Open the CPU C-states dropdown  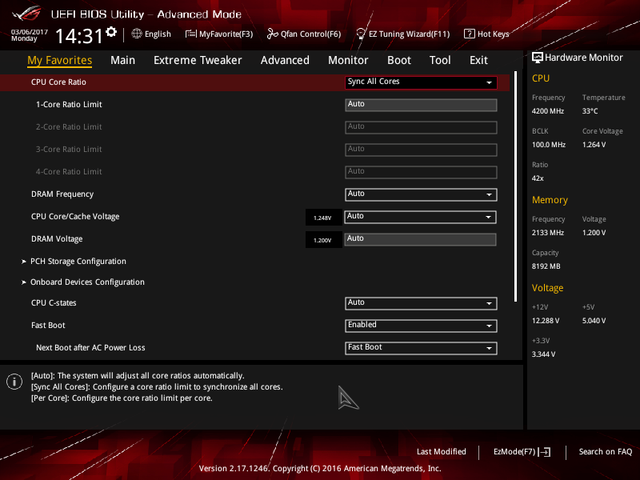(421, 303)
